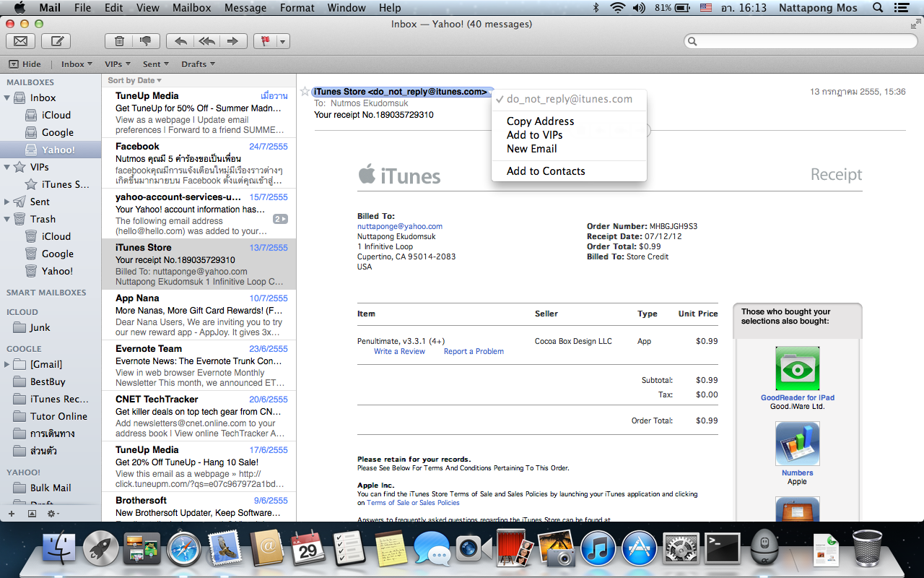Collapse the Trash mailbox group

(7, 219)
